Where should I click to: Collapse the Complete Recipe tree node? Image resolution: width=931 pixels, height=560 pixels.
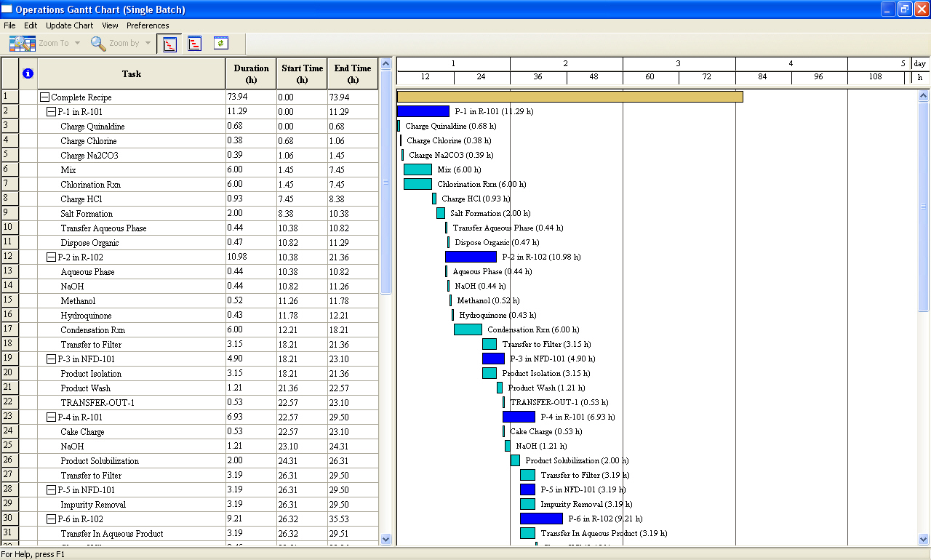point(44,97)
